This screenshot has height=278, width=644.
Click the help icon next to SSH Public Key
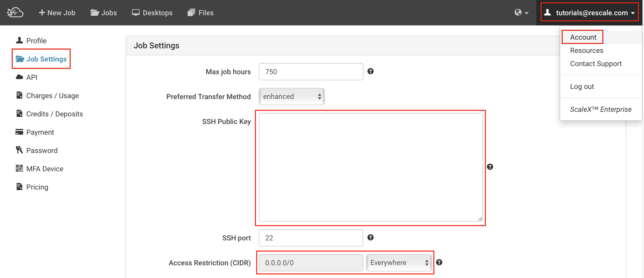[x=490, y=167]
